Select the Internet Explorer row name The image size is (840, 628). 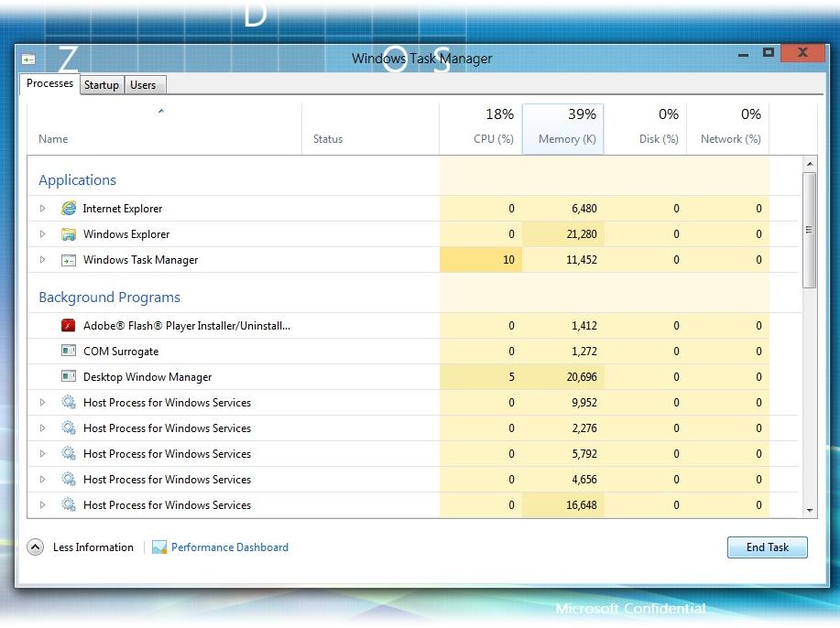tap(123, 209)
